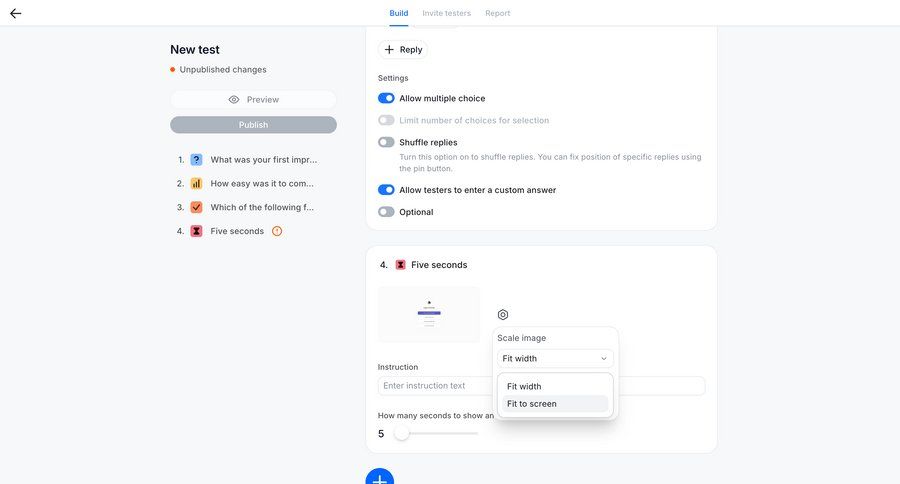Click the hourglass icon in sidebar item 4

(x=196, y=231)
